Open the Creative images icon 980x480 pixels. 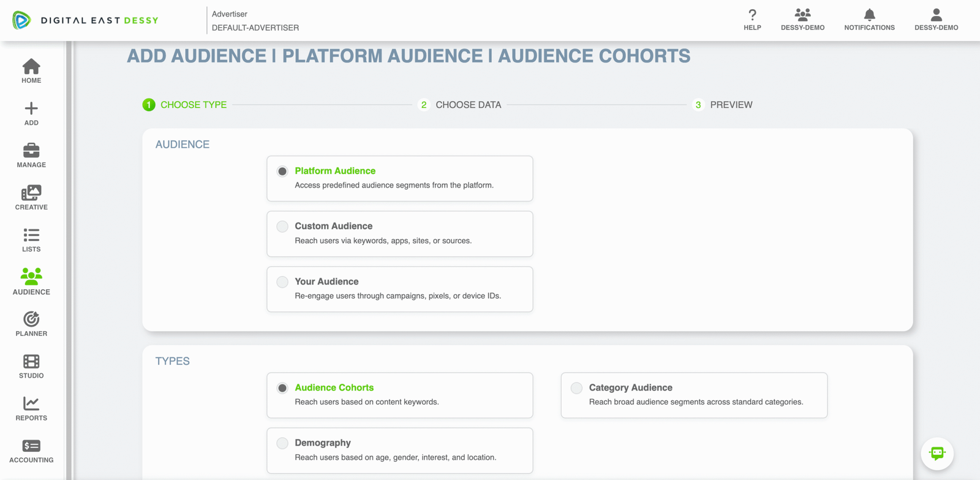(31, 193)
